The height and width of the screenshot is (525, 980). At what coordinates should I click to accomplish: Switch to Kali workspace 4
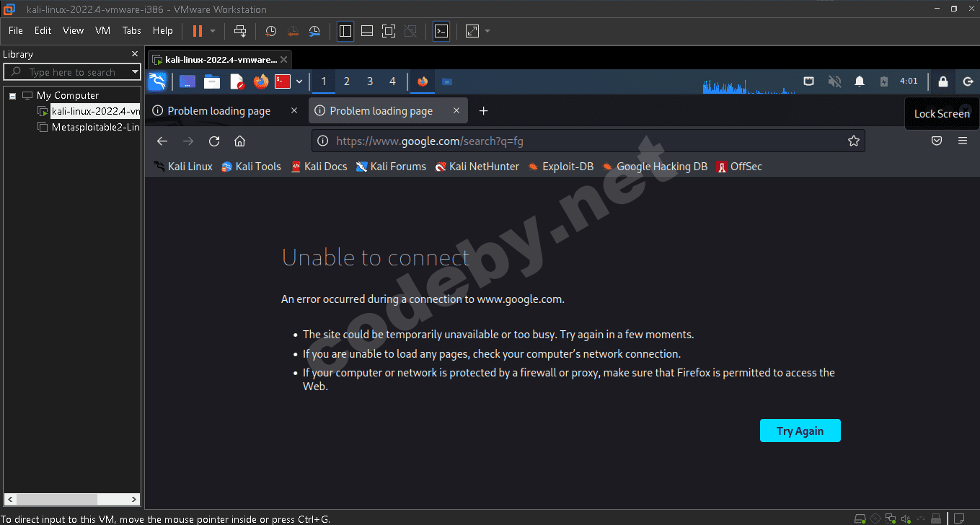[392, 81]
